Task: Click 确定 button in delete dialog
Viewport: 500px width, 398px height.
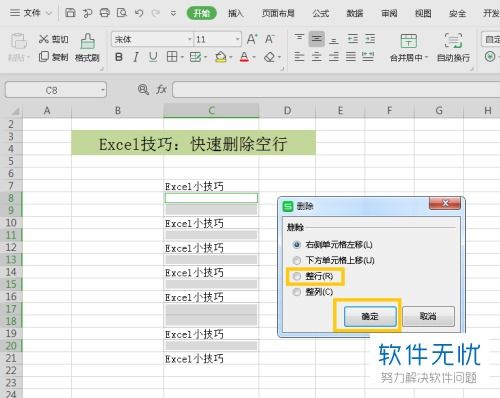Action: 370,316
